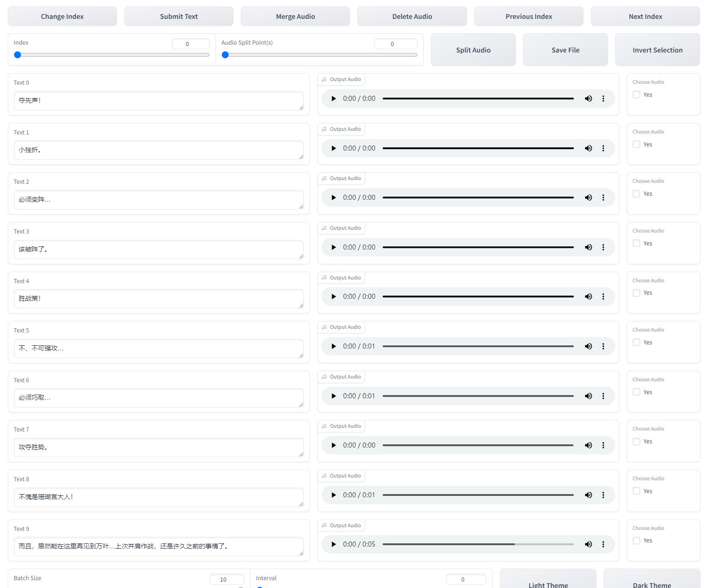Switch to Light Theme
706x588 pixels.
coord(548,579)
